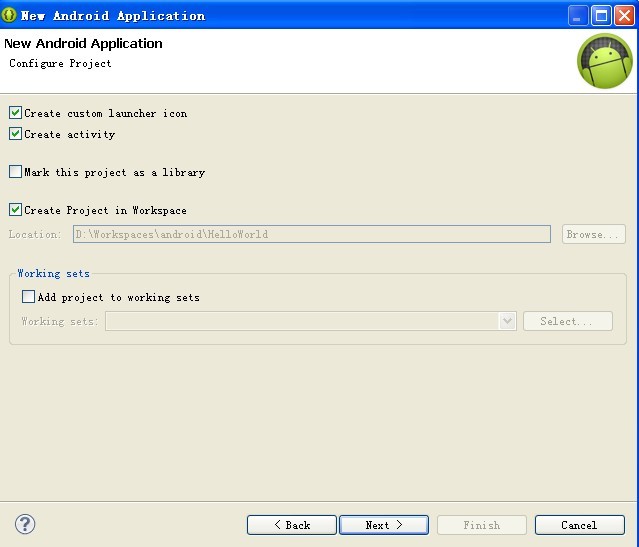The height and width of the screenshot is (547, 639).
Task: Minimize the New Android Application window
Action: [x=577, y=15]
